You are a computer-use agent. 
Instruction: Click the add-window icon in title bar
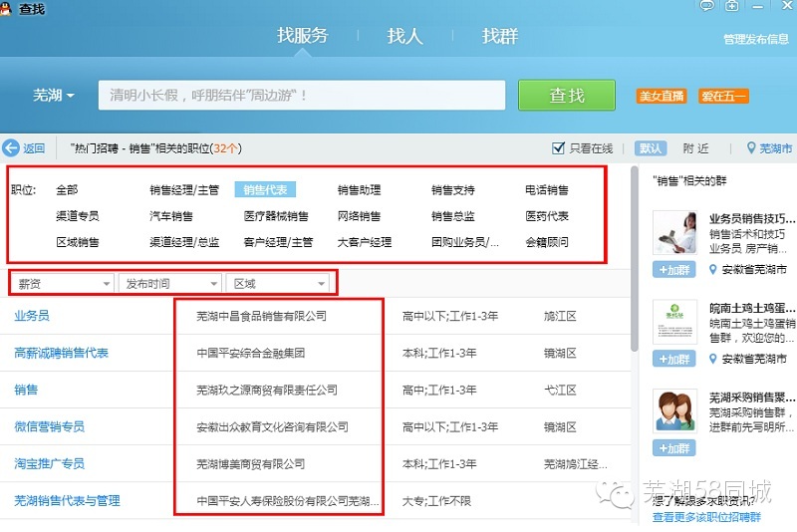tap(732, 6)
